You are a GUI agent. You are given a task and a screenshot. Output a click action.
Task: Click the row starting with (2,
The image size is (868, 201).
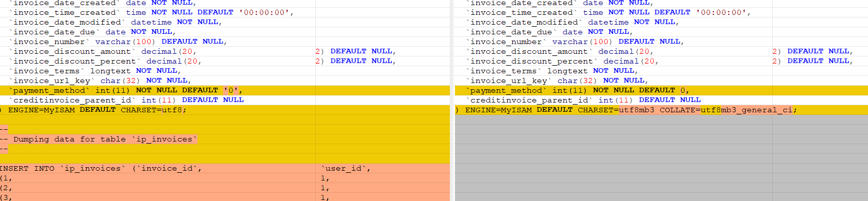click(x=225, y=188)
